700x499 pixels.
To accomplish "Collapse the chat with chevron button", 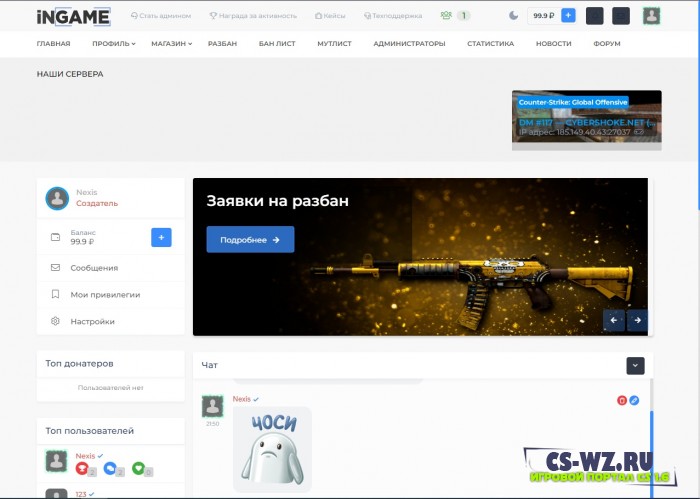I will click(635, 366).
